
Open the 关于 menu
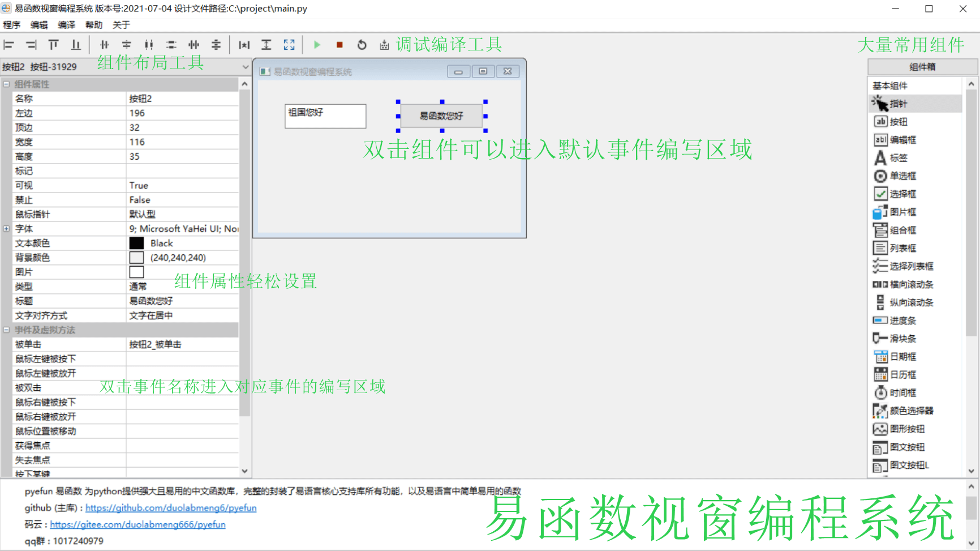click(121, 25)
